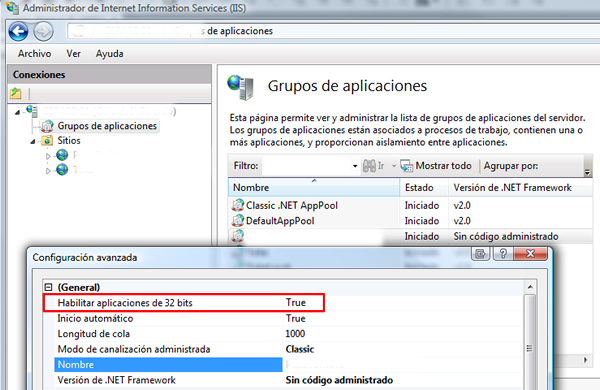This screenshot has height=390, width=600.
Task: Click the Habilitar aplicaciones de 32 bits value
Action: click(296, 303)
